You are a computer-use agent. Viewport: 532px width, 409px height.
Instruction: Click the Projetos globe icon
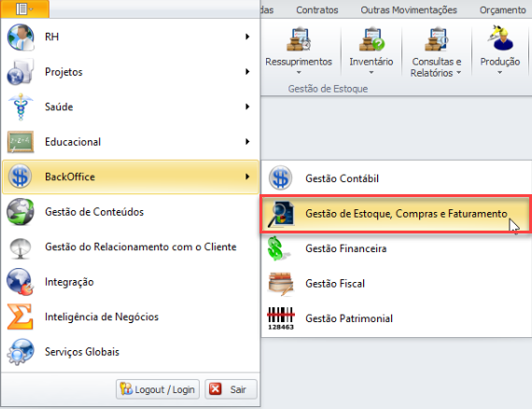[x=21, y=72]
